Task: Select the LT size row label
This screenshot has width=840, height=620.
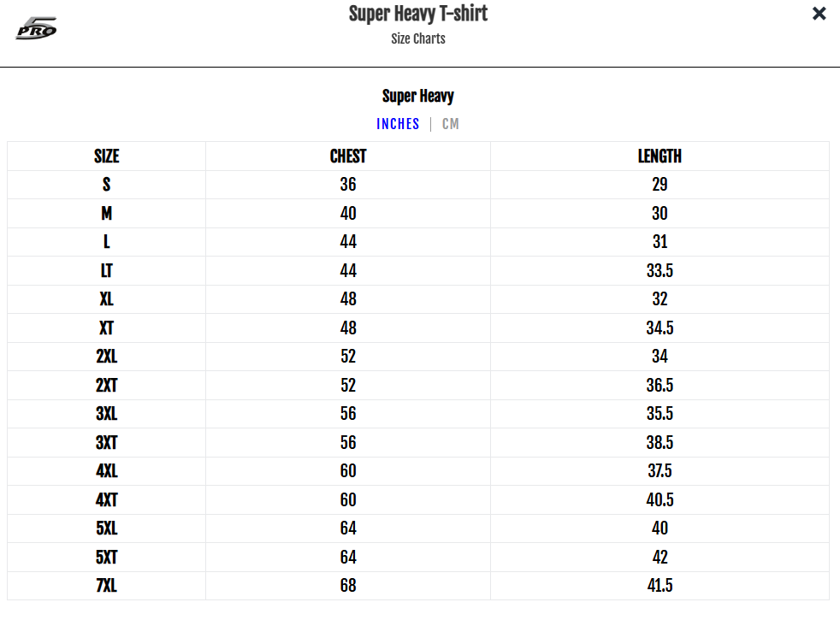Action: [x=107, y=270]
